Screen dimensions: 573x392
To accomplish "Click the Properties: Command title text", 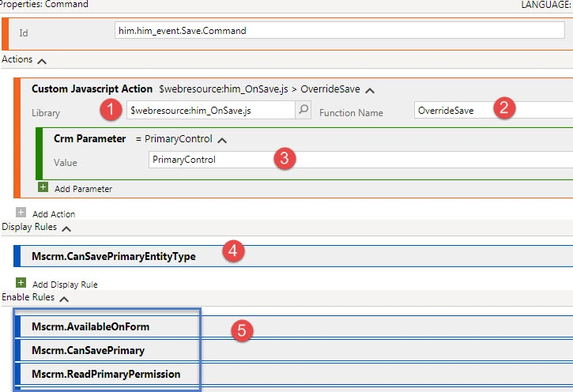I will click(x=43, y=5).
